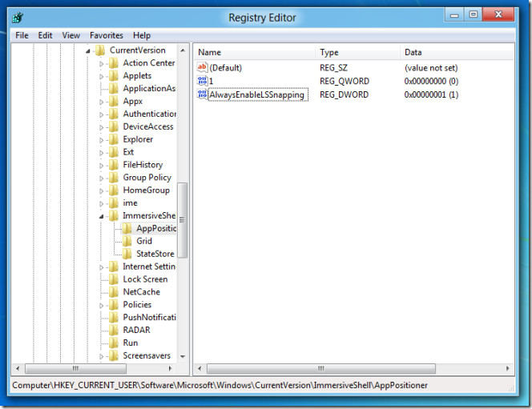The height and width of the screenshot is (409, 532).
Task: Sort values by the Data column header
Action: point(457,52)
